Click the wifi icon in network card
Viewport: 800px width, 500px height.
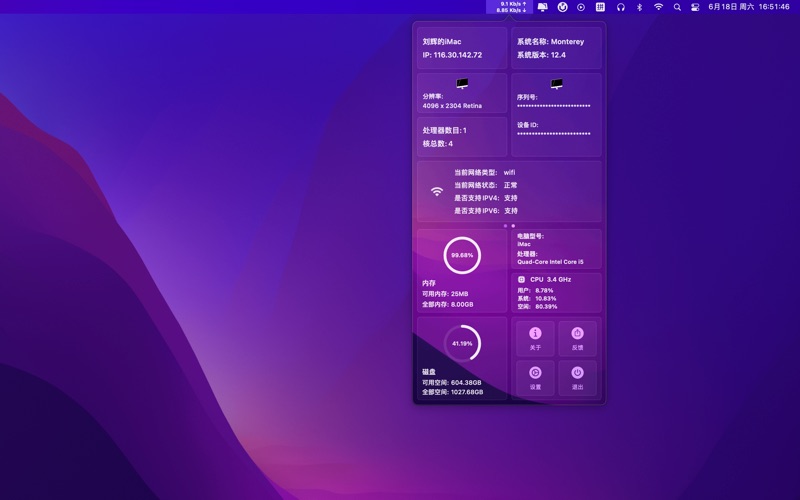coord(437,192)
